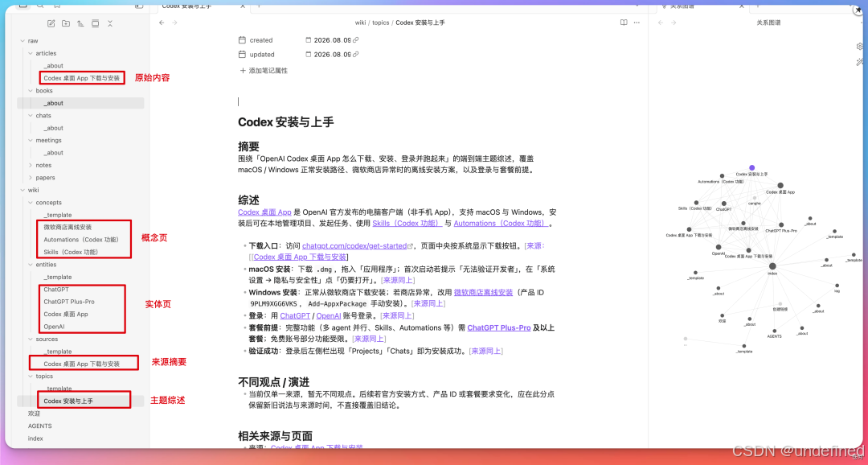The height and width of the screenshot is (465, 868).
Task: Expand the papers folder
Action: [31, 177]
